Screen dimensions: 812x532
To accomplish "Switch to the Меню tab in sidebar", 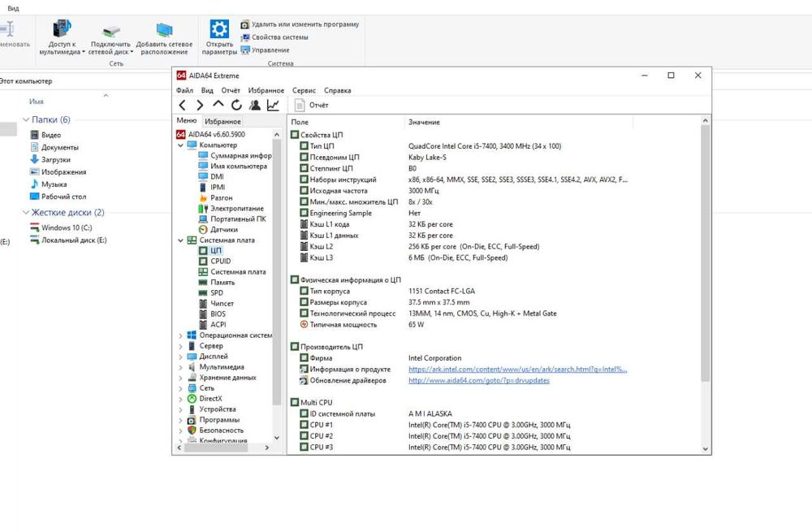I will coord(187,120).
